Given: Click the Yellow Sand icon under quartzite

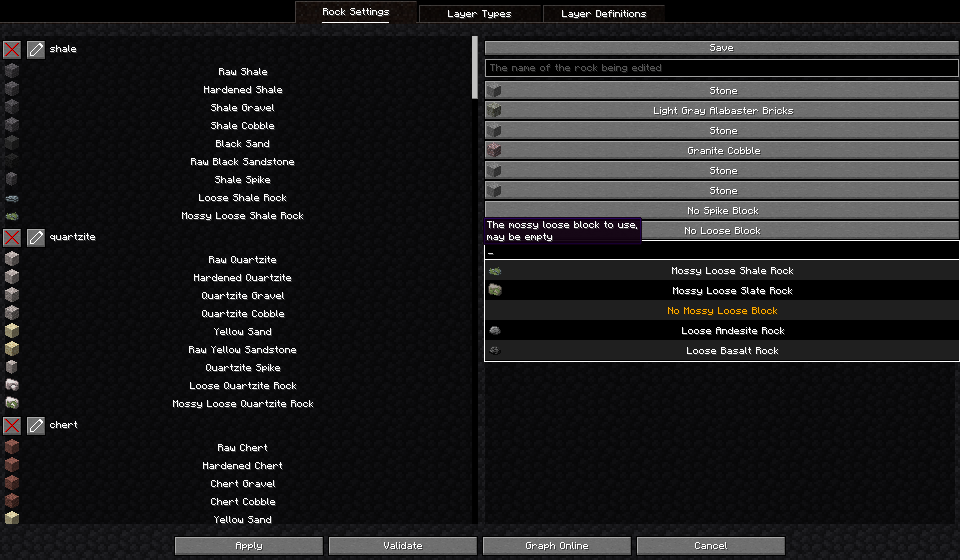Looking at the screenshot, I should [12, 331].
